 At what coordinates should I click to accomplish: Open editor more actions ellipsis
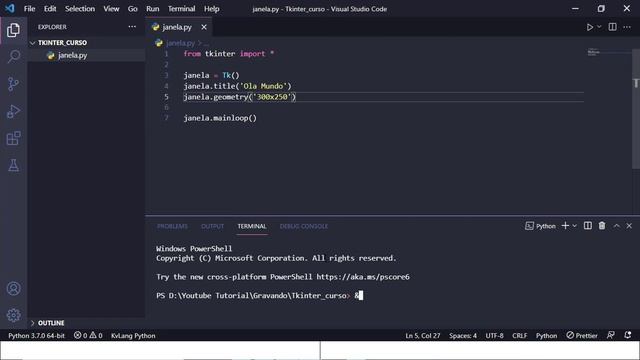[x=627, y=27]
